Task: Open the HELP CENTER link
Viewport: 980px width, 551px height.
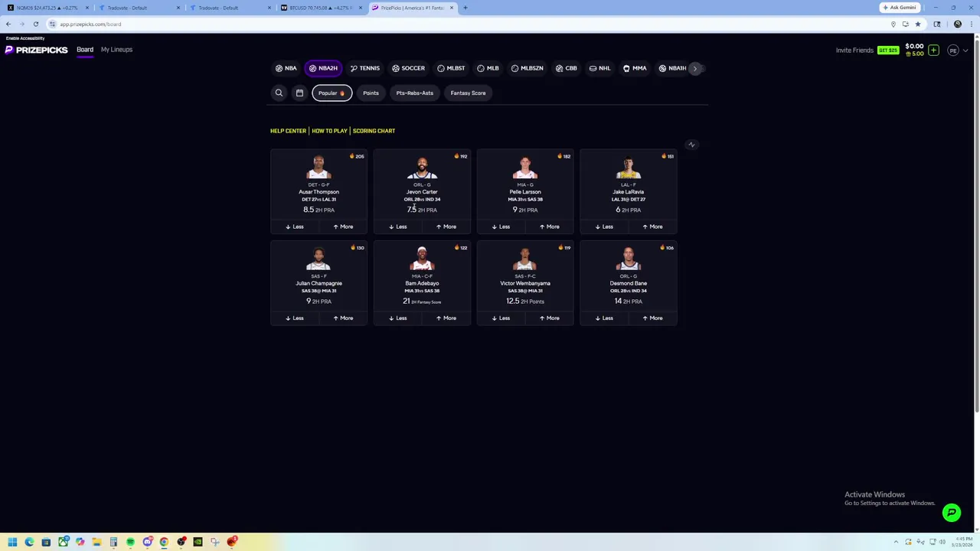Action: coord(288,131)
